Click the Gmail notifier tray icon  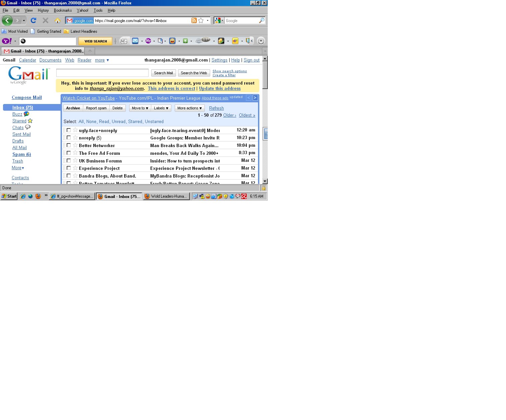click(238, 196)
